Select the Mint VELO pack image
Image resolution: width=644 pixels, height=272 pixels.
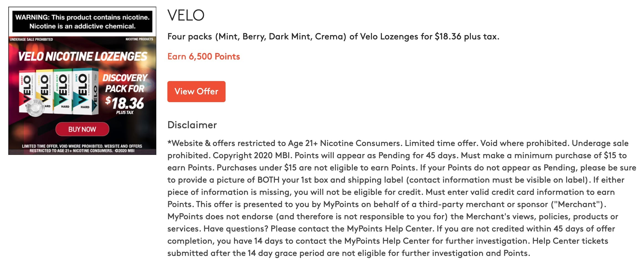(x=82, y=92)
